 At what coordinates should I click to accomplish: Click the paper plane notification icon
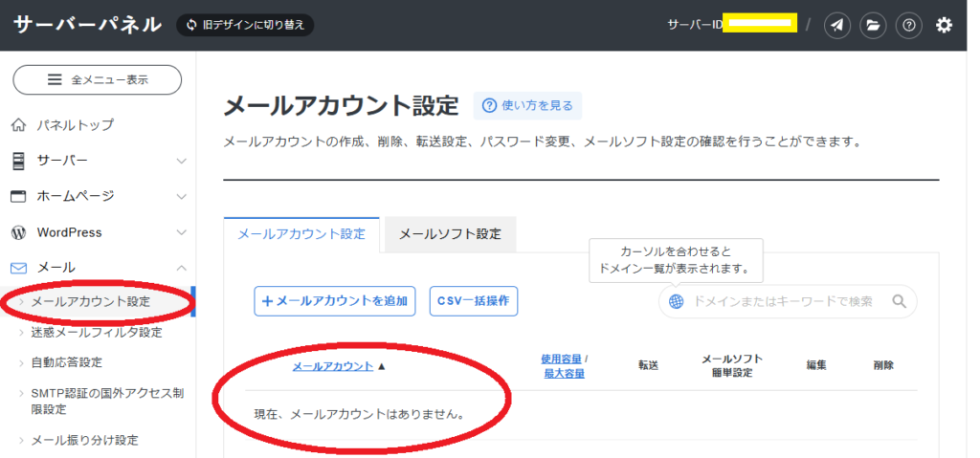tap(837, 25)
